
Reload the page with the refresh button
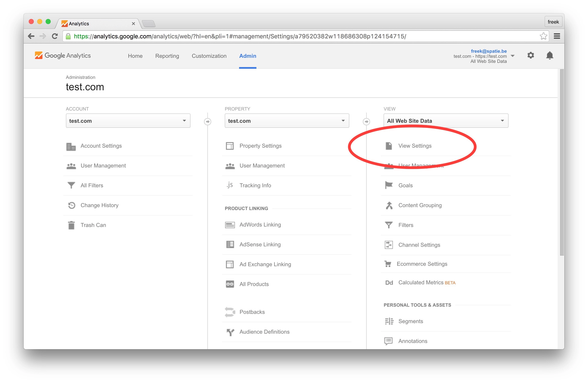55,36
